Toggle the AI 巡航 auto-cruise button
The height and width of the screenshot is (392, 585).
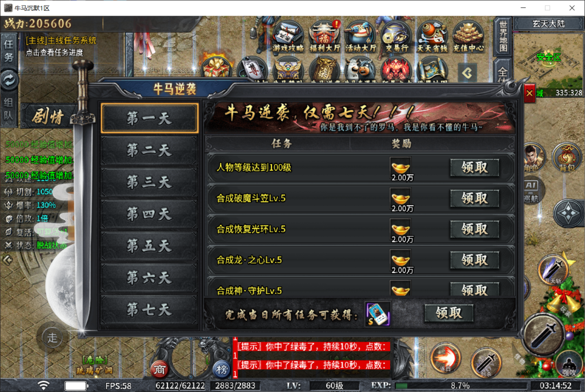pos(531,191)
